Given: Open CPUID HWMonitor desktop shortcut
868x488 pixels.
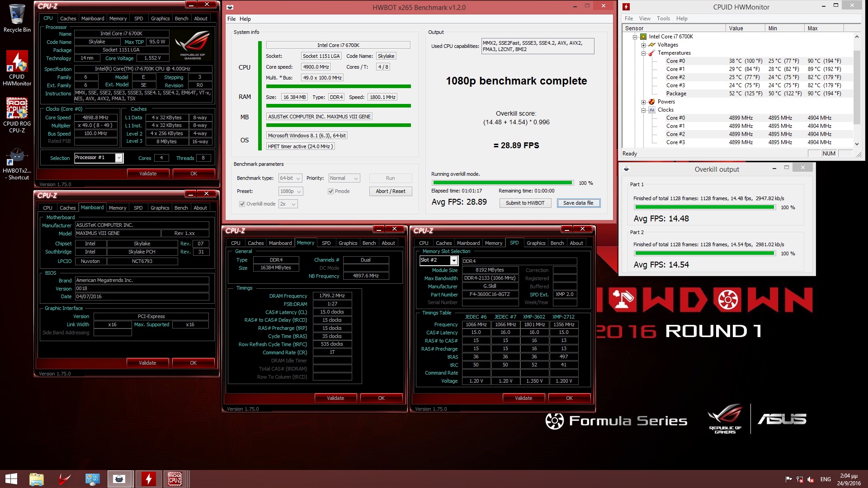Looking at the screenshot, I should 17,68.
